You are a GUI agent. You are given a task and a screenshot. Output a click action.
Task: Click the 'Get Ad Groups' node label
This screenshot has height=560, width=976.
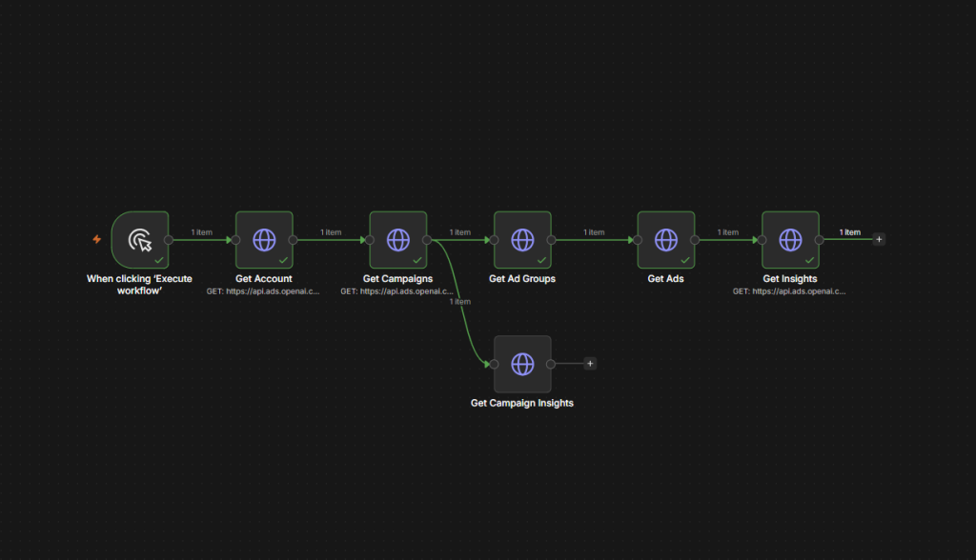click(x=522, y=279)
